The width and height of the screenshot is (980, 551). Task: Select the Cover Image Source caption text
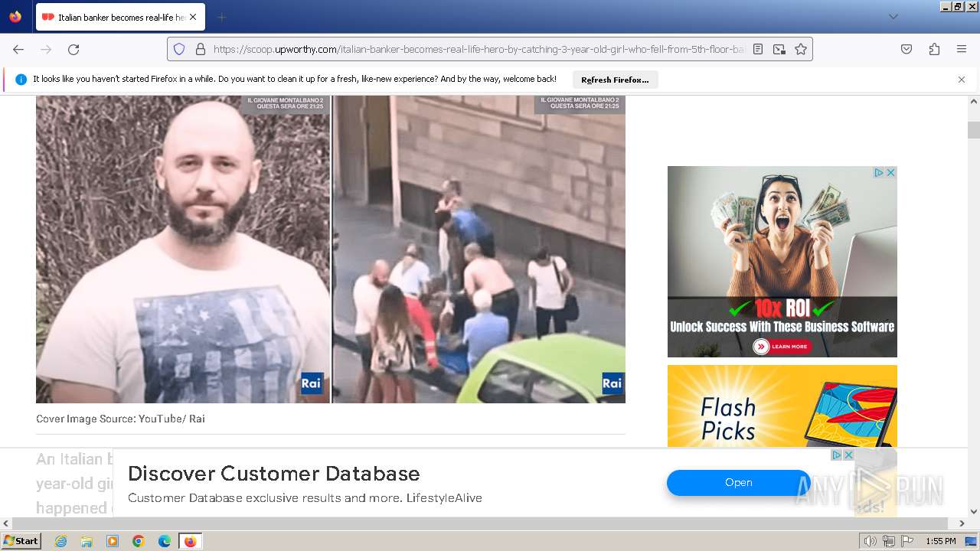[x=120, y=419]
